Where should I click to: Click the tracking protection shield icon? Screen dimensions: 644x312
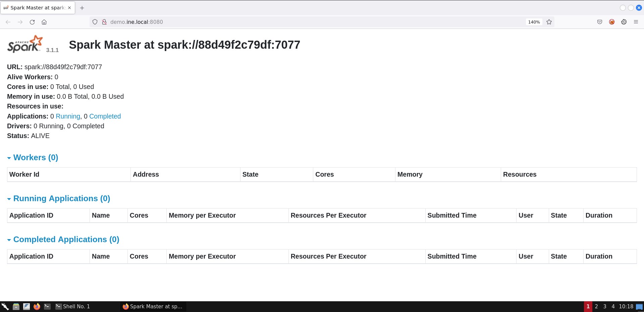pos(95,22)
